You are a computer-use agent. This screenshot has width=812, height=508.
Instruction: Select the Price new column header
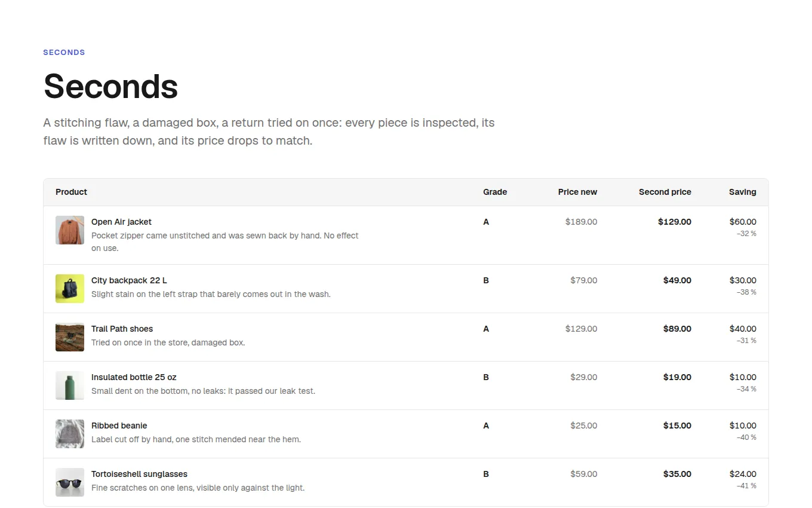pyautogui.click(x=577, y=192)
